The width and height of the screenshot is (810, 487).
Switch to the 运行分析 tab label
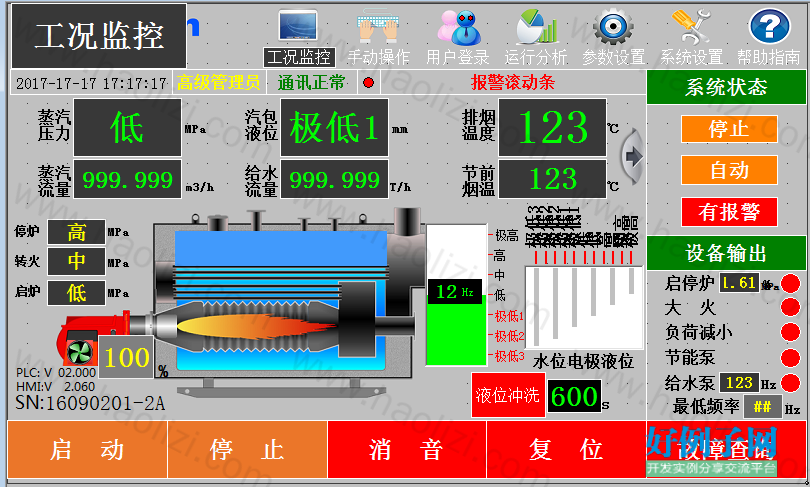(536, 57)
